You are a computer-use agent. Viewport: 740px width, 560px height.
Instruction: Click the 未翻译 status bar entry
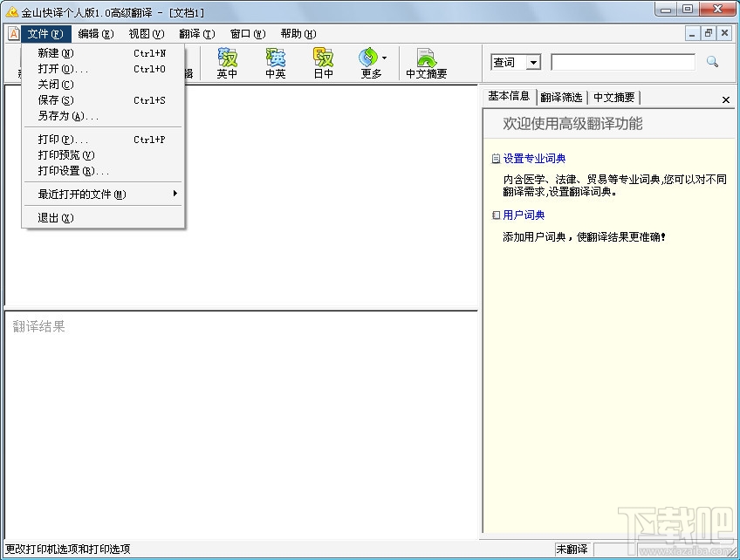pos(572,550)
